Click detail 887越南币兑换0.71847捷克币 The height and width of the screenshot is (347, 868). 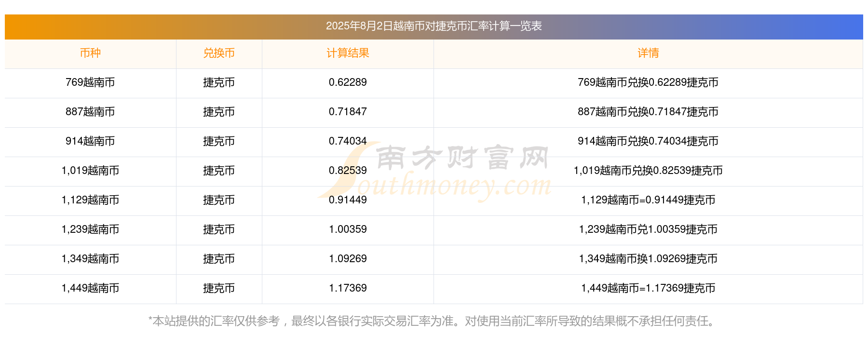(648, 112)
